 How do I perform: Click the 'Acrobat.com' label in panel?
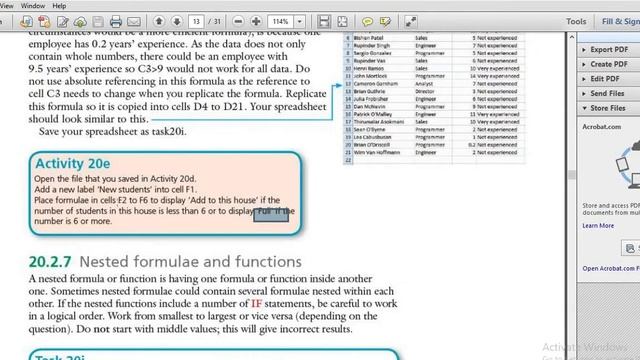(602, 127)
